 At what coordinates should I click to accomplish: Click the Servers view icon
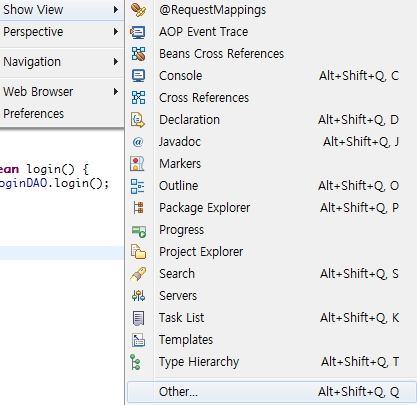point(138,296)
